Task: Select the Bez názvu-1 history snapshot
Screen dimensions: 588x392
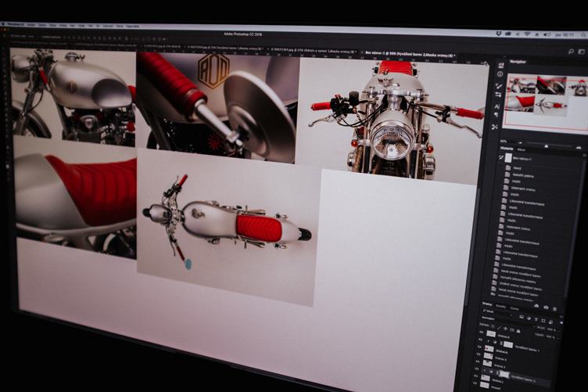Action: pyautogui.click(x=522, y=159)
